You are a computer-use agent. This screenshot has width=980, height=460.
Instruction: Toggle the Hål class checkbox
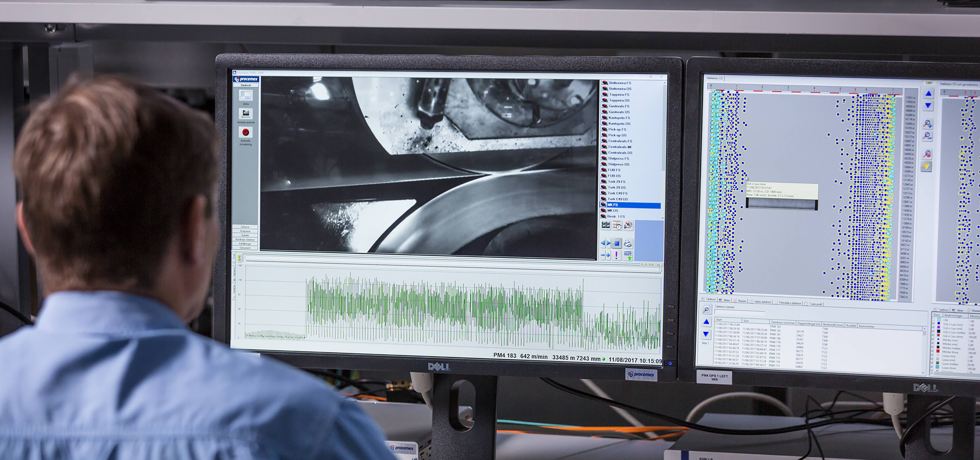coord(934,319)
